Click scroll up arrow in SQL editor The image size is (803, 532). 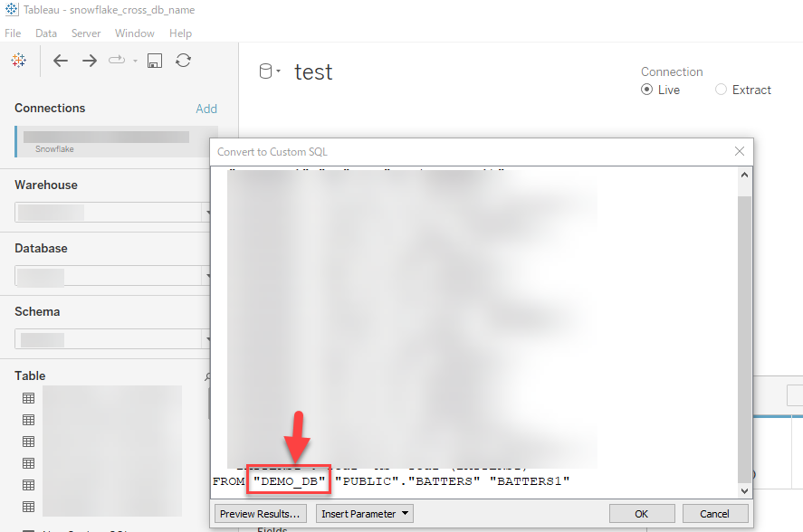(745, 176)
